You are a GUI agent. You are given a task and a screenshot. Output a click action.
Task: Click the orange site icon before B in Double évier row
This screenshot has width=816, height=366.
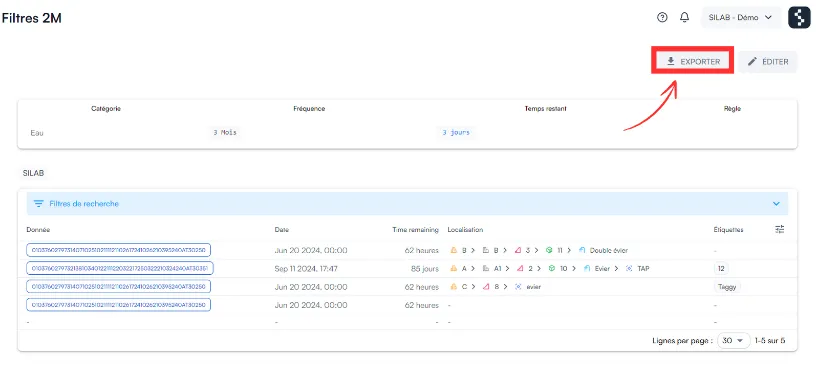tap(453, 250)
